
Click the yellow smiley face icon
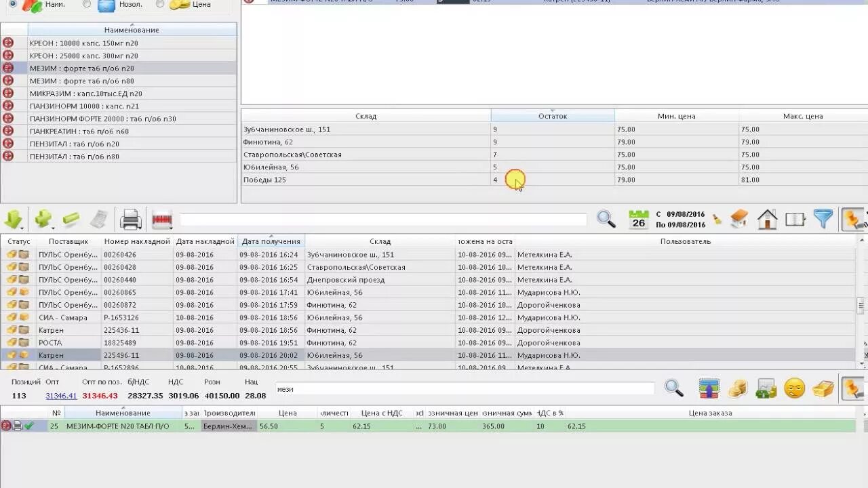[795, 388]
